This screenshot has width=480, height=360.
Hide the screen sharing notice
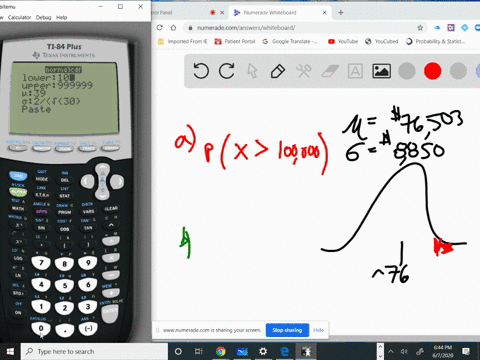click(318, 330)
